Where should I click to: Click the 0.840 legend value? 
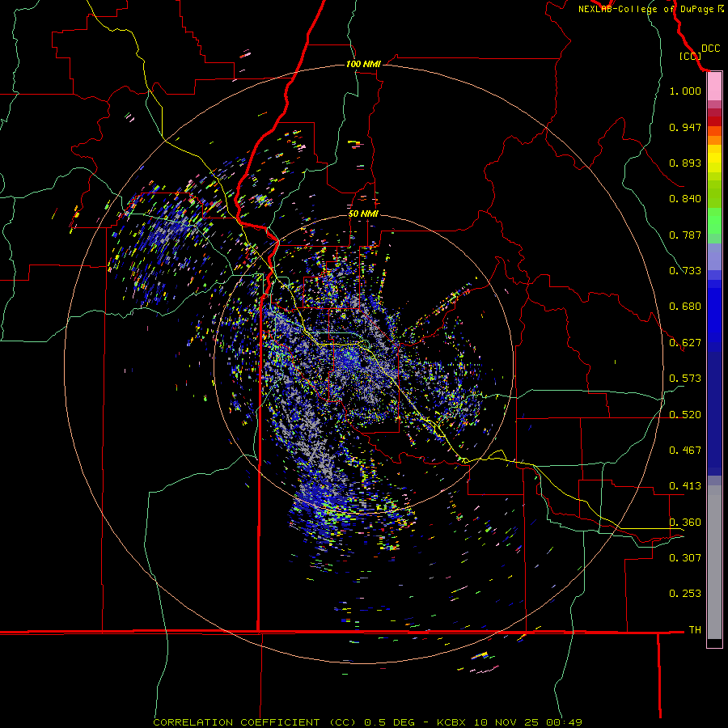pos(685,199)
